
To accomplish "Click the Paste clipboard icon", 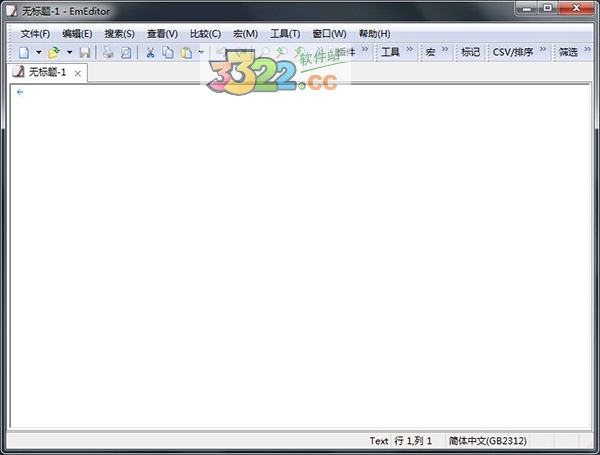I will (186, 52).
